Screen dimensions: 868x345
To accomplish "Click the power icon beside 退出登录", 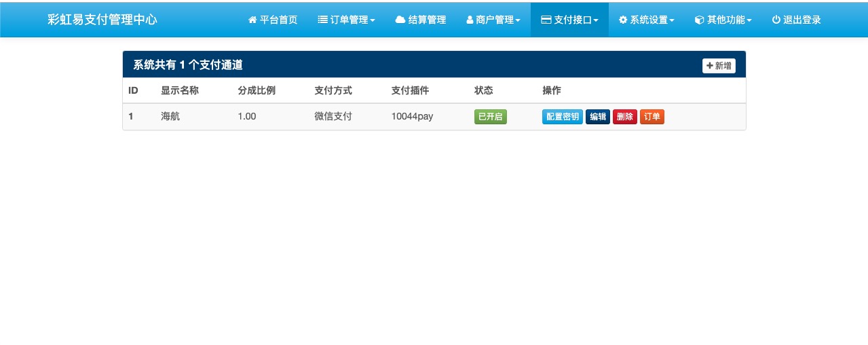I will pyautogui.click(x=776, y=20).
